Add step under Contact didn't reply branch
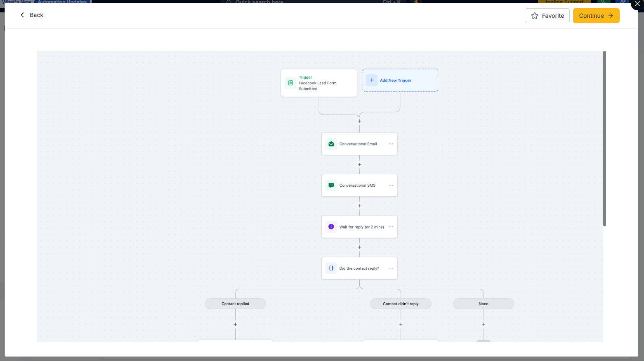Image resolution: width=644 pixels, height=361 pixels. (401, 324)
